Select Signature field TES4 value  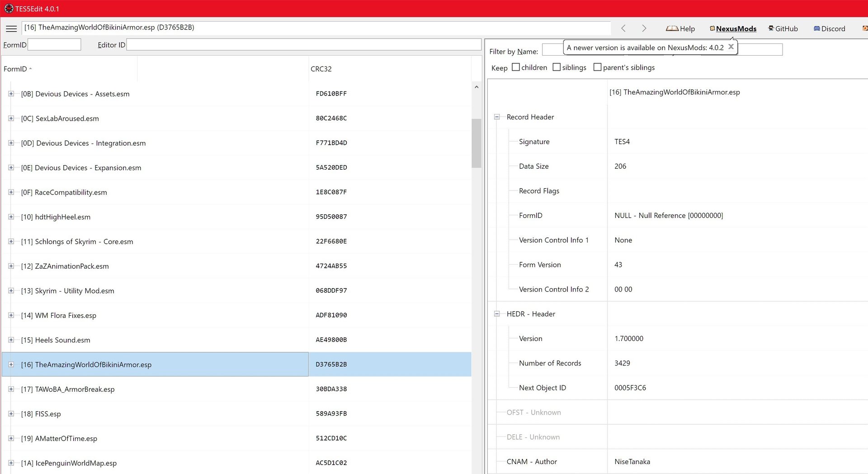point(622,142)
